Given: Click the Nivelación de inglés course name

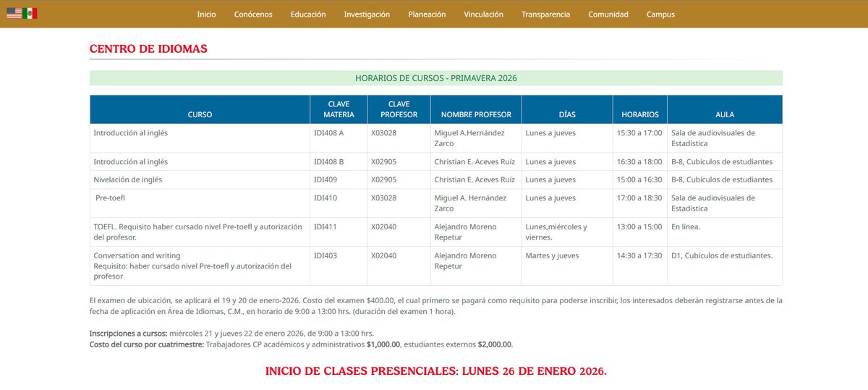Looking at the screenshot, I should pyautogui.click(x=127, y=179).
